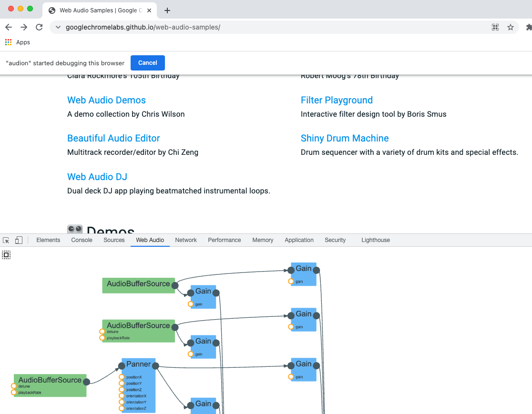The height and width of the screenshot is (414, 532).
Task: Open the Filter Playground link
Action: [337, 100]
